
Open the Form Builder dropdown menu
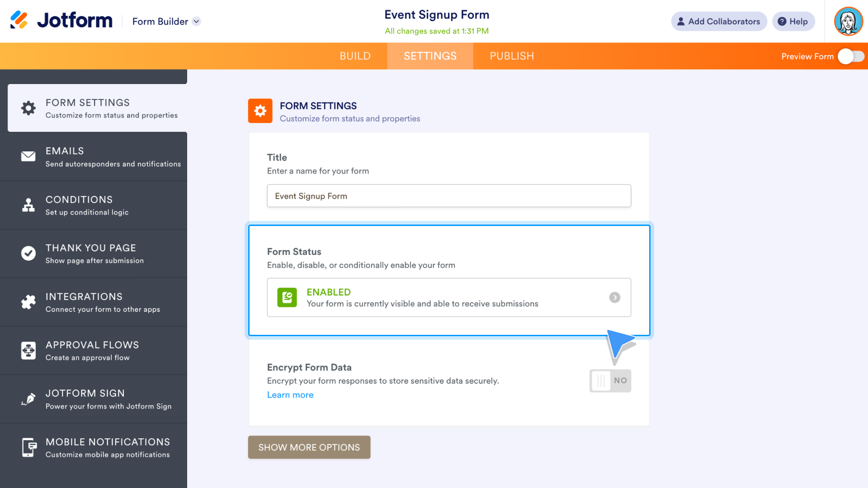[197, 21]
